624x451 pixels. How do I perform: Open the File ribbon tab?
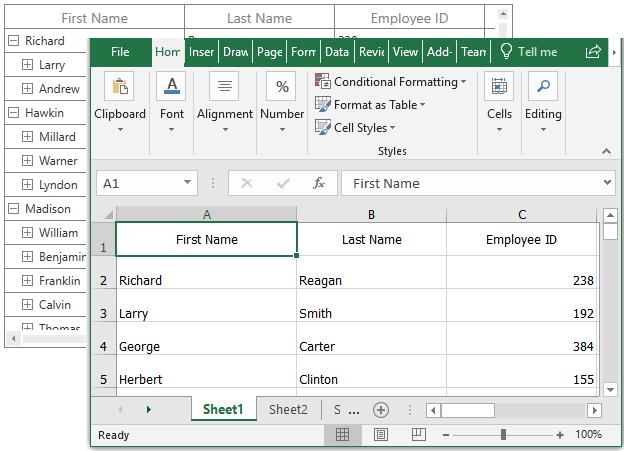point(120,52)
